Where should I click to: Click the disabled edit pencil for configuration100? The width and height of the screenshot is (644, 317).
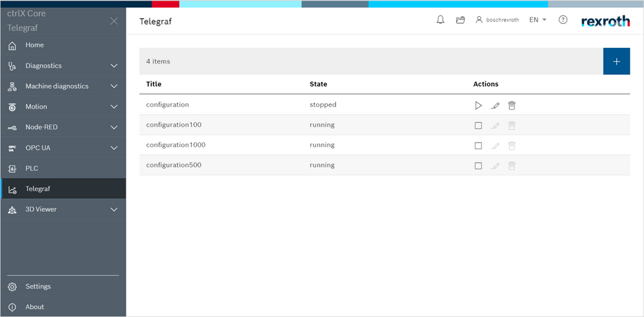coord(495,125)
